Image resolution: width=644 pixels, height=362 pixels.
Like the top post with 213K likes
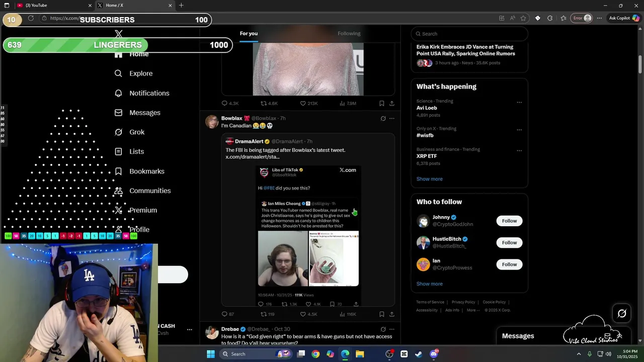click(308, 103)
